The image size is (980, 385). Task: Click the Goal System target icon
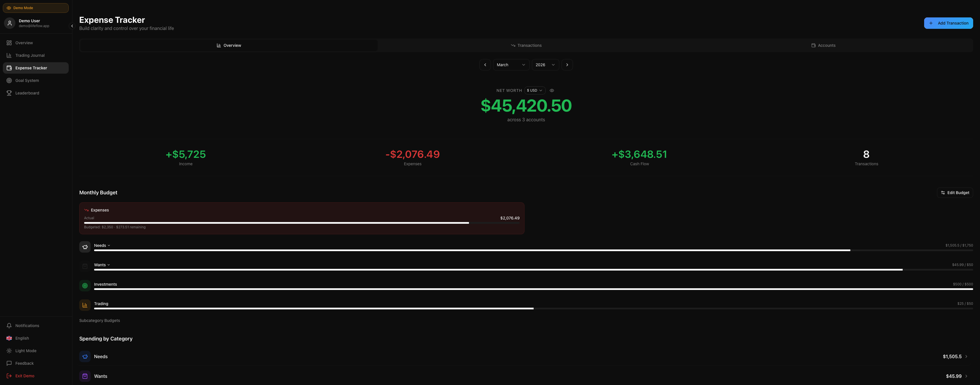[x=9, y=81]
